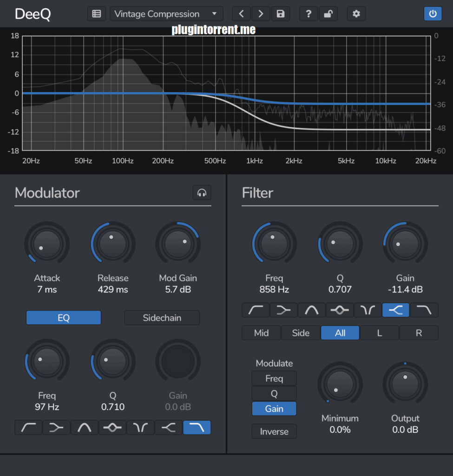This screenshot has width=453, height=476.
Task: Click the disabled Modulator Gain knob
Action: (178, 361)
